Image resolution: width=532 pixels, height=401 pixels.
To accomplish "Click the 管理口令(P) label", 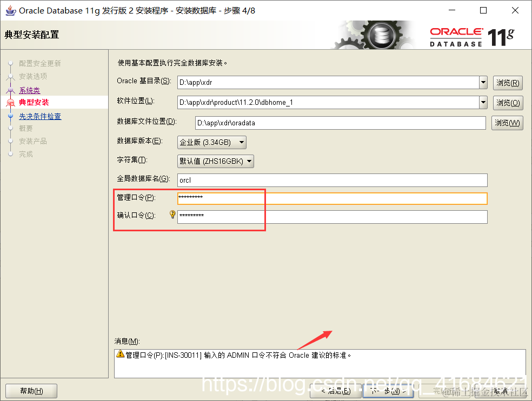I will point(136,197).
